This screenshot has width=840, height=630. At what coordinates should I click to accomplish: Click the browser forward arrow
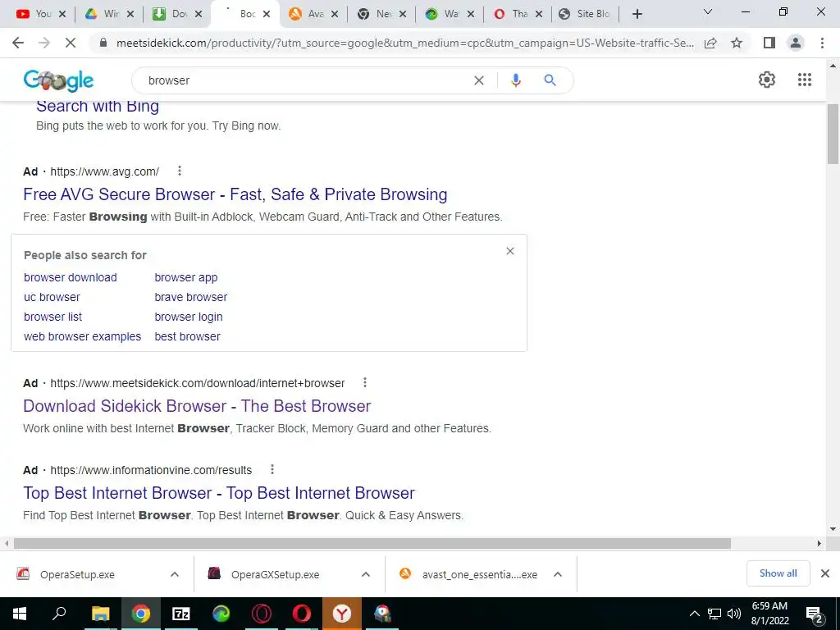point(44,43)
